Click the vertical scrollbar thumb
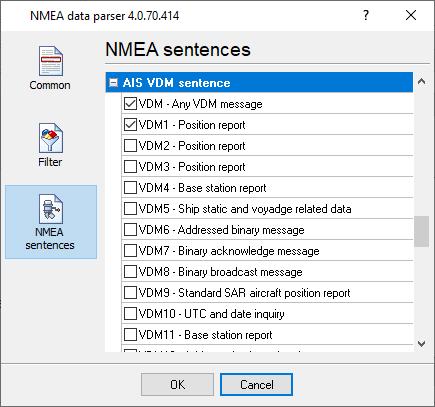This screenshot has height=407, width=435. (x=421, y=232)
